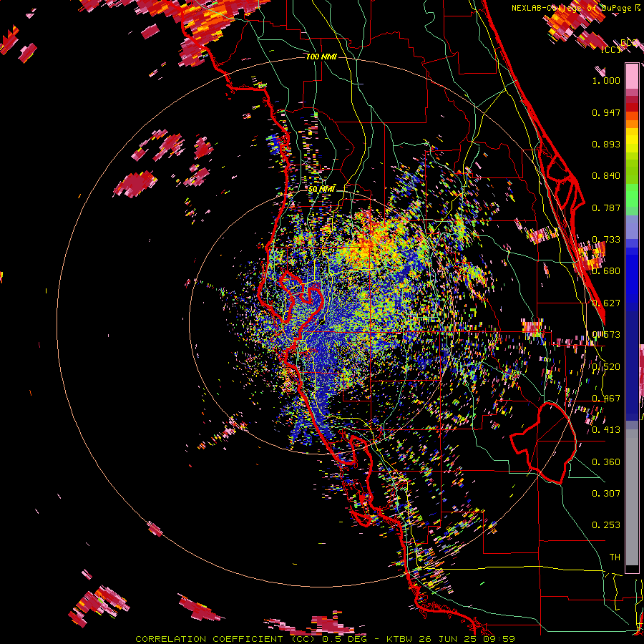Image resolution: width=644 pixels, height=644 pixels.
Task: Click the "100 NMI" range ring label
Action: [x=321, y=57]
